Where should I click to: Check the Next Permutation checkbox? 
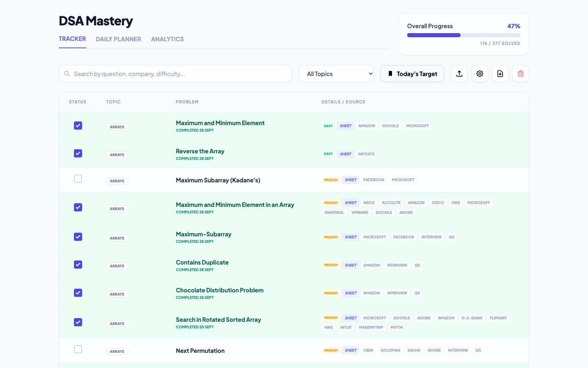coord(78,349)
